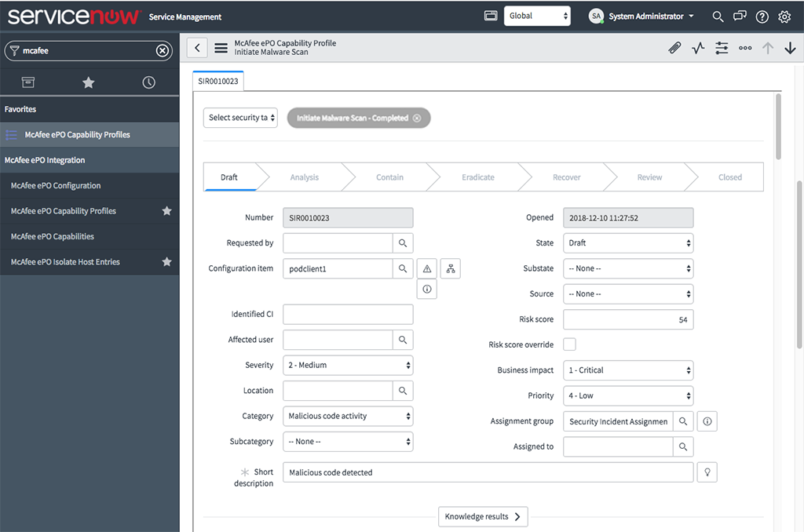This screenshot has height=532, width=804.
Task: Click the Risk score field
Action: (x=628, y=319)
